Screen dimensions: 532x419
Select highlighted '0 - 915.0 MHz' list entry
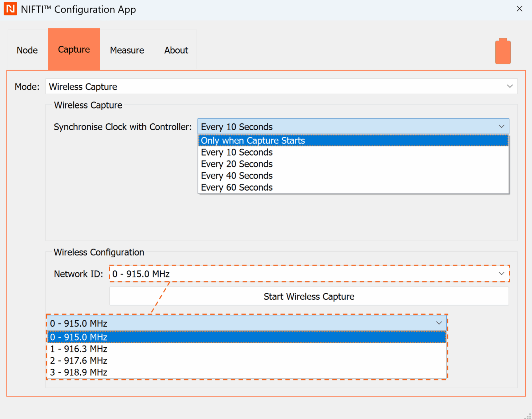coord(247,337)
